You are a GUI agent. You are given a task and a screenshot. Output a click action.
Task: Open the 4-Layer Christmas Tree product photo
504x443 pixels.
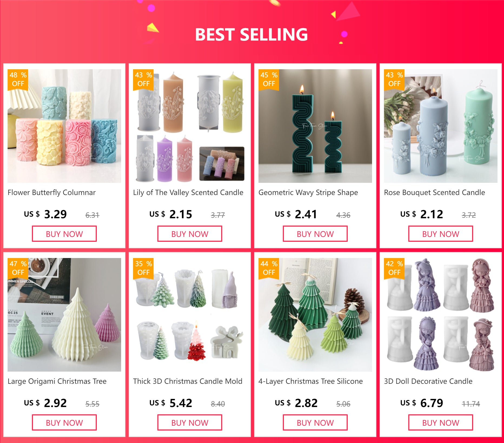(315, 315)
